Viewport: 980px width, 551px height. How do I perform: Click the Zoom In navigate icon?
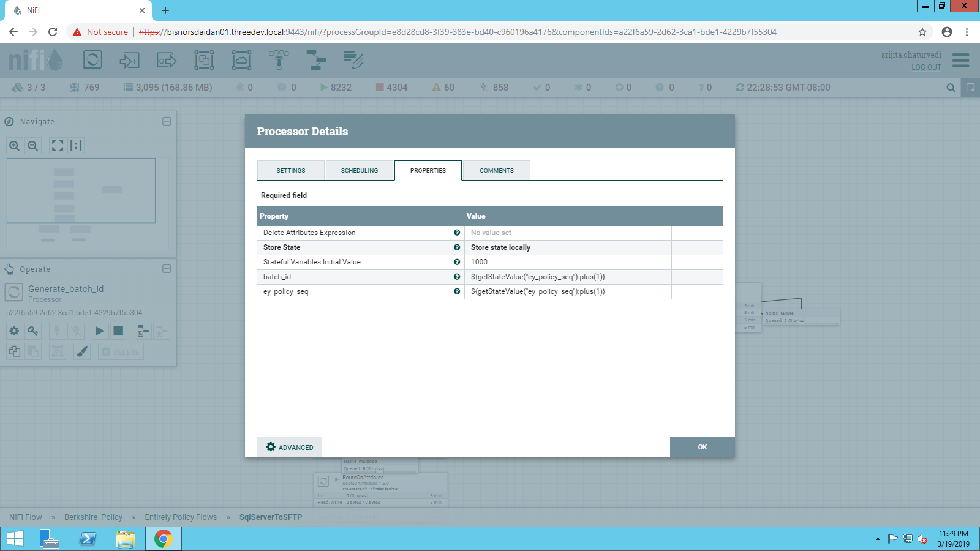click(x=15, y=146)
